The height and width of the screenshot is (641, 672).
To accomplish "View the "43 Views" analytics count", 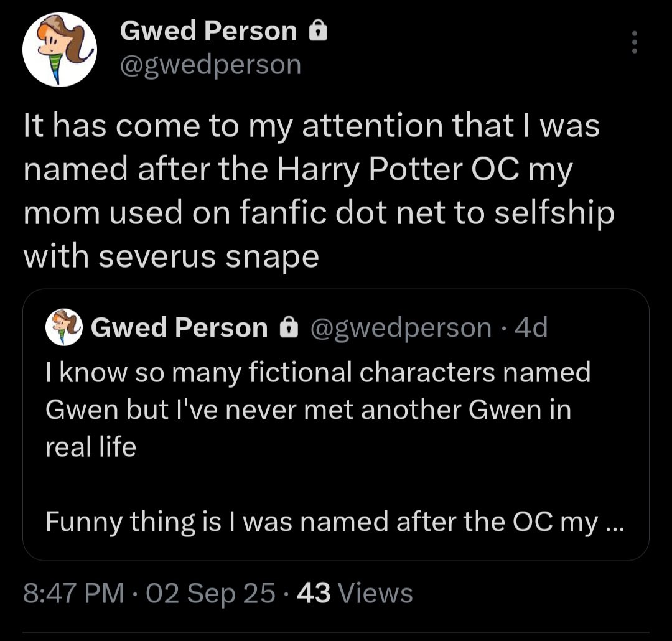I will pos(355,592).
